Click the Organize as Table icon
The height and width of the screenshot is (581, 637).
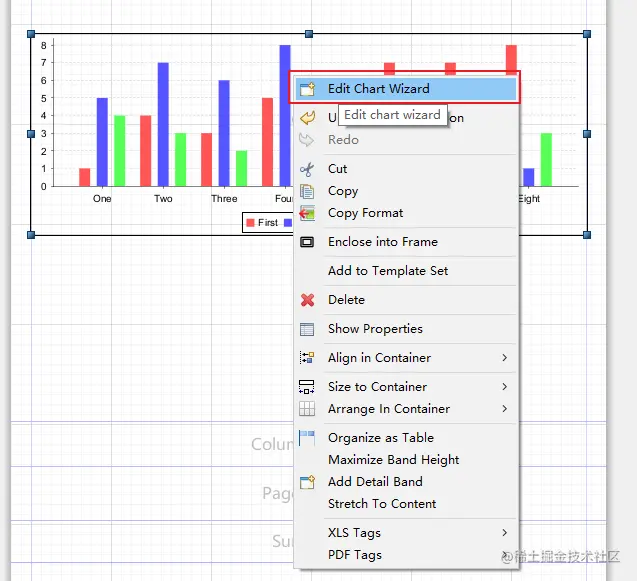pos(307,438)
